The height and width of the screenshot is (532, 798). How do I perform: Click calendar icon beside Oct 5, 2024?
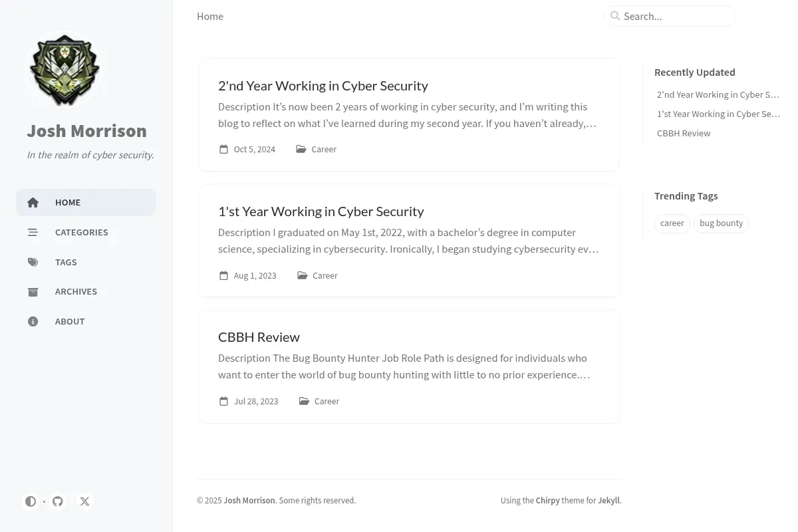click(x=224, y=149)
